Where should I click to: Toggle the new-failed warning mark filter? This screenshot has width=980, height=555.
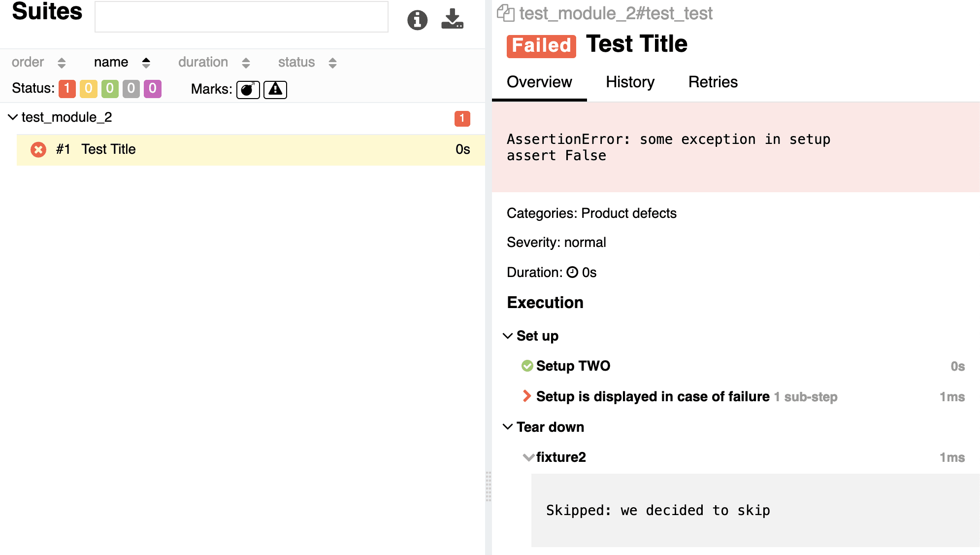(x=275, y=89)
